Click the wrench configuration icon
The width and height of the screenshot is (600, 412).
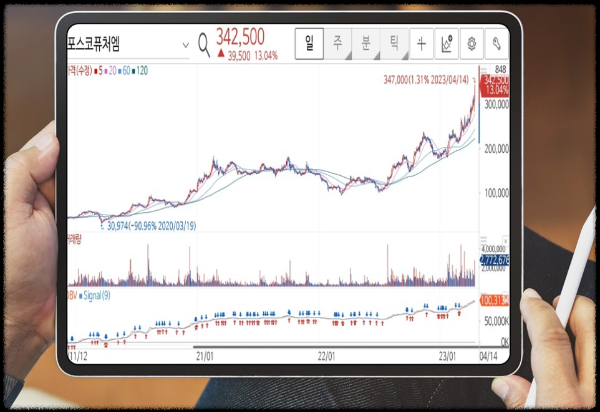click(x=496, y=44)
